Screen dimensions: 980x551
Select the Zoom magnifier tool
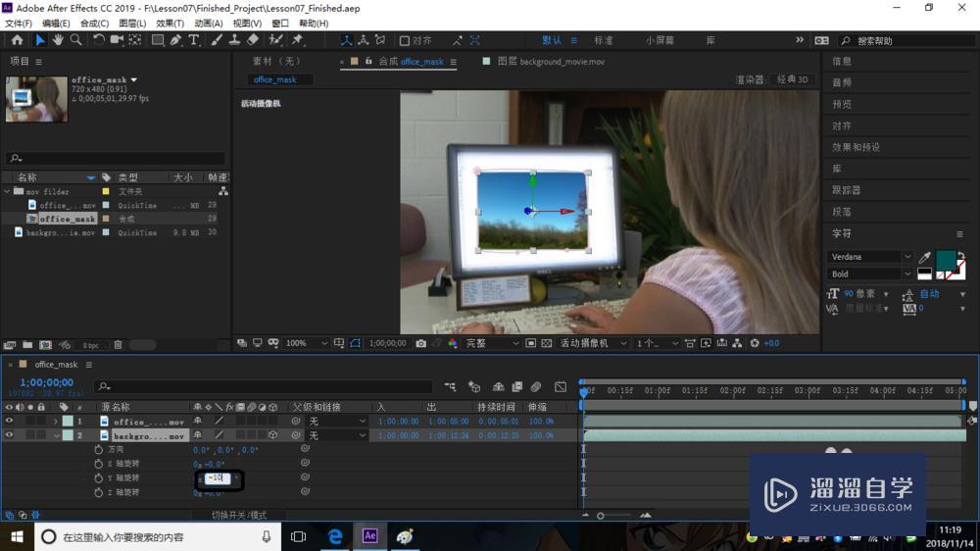pos(75,40)
